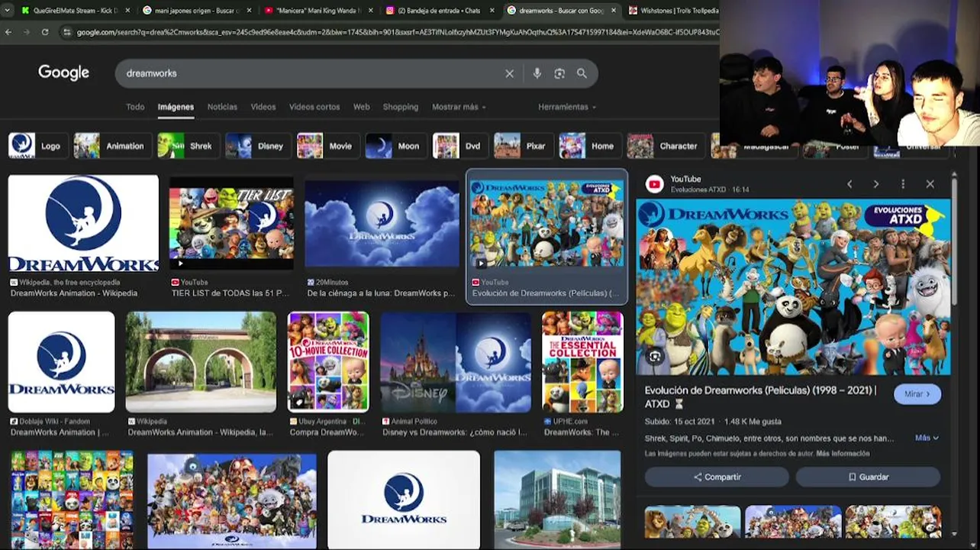Open the 'Videos' search tab
The width and height of the screenshot is (980, 550).
[263, 107]
